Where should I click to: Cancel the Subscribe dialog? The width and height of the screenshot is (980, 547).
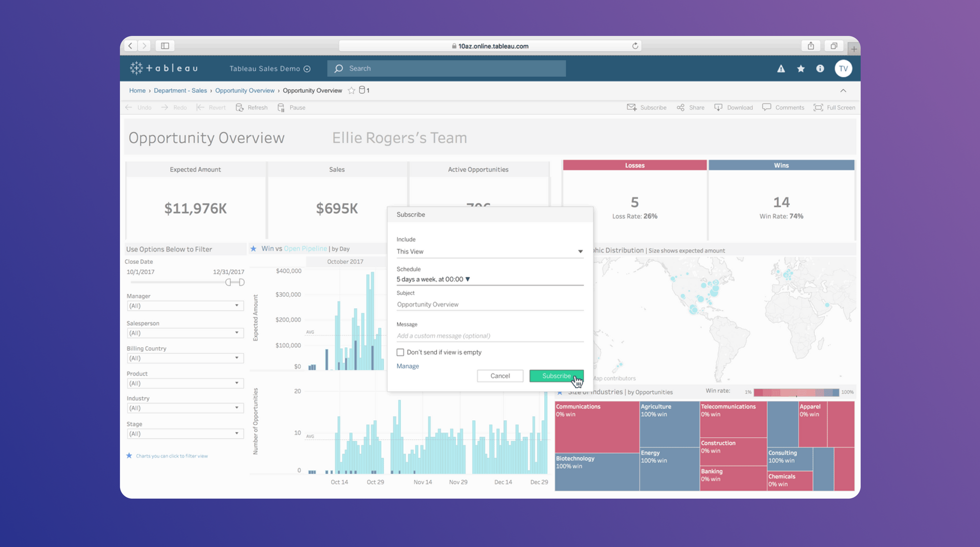pos(500,376)
